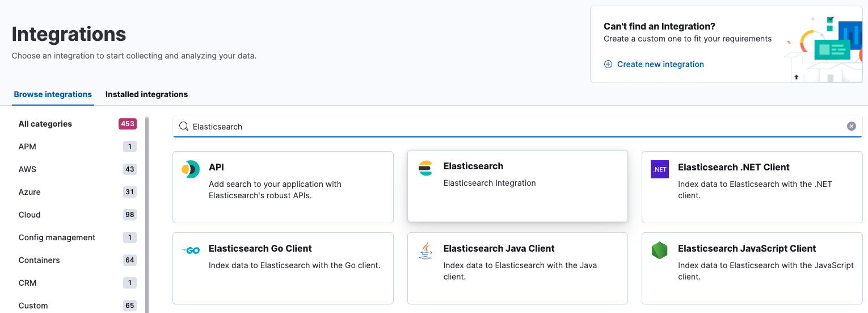Filter by Containers category
Screen dimensions: 868x313
point(77,260)
